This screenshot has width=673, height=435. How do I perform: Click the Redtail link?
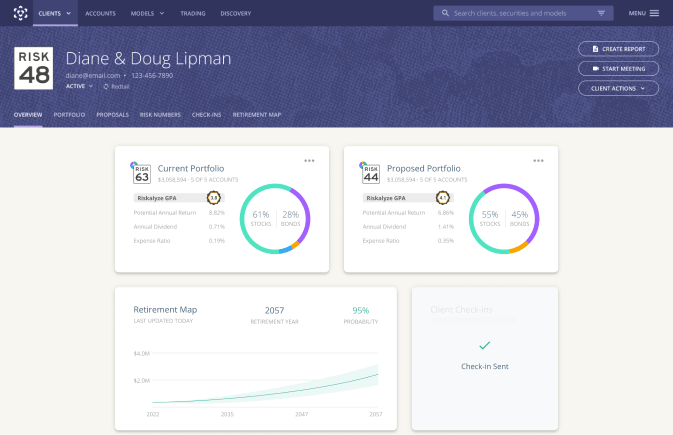pyautogui.click(x=116, y=86)
